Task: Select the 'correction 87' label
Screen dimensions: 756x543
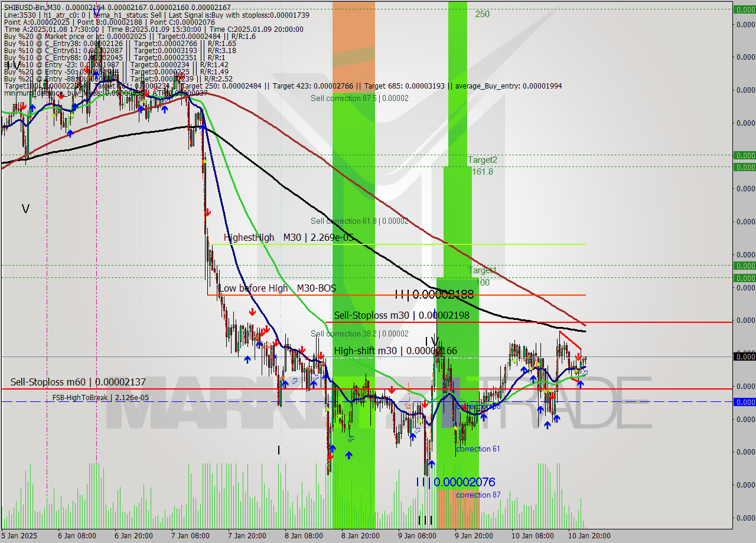Action: pos(478,495)
